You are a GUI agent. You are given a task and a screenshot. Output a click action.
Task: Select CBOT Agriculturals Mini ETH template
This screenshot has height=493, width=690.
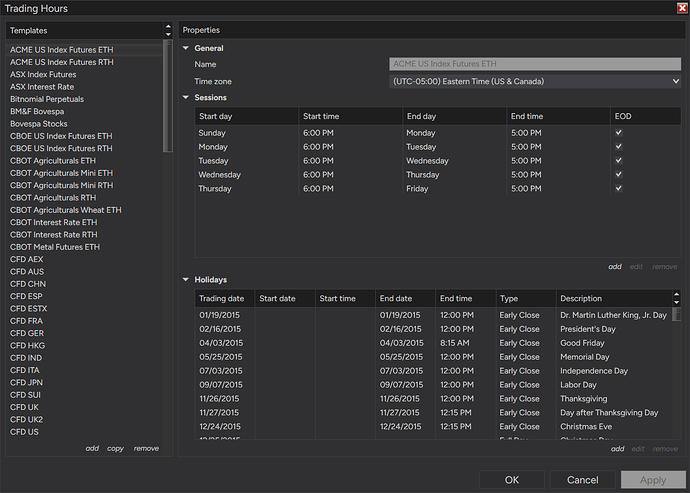(x=85, y=173)
